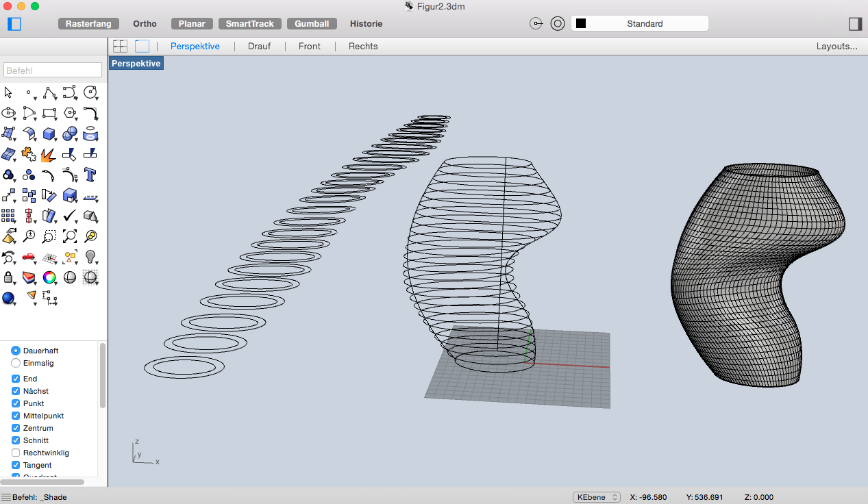Open the Layouts... menu
Viewport: 868px width, 504px height.
(x=836, y=47)
